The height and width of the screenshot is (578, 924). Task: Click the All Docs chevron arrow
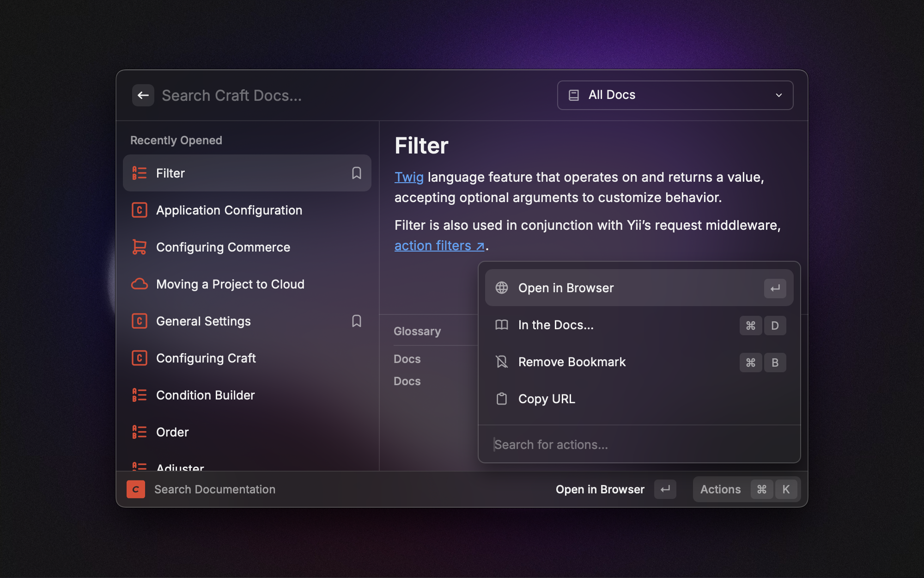[x=779, y=95]
